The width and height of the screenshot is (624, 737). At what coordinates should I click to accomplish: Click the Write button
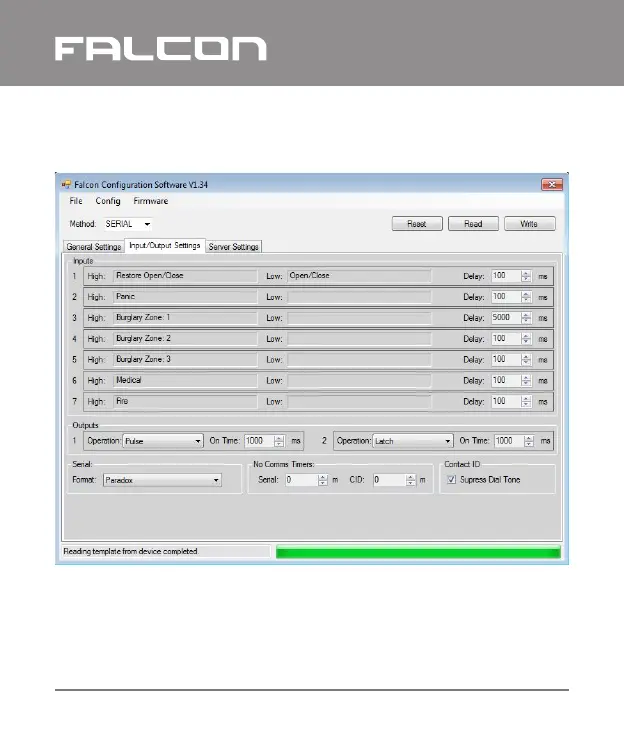[x=530, y=224]
